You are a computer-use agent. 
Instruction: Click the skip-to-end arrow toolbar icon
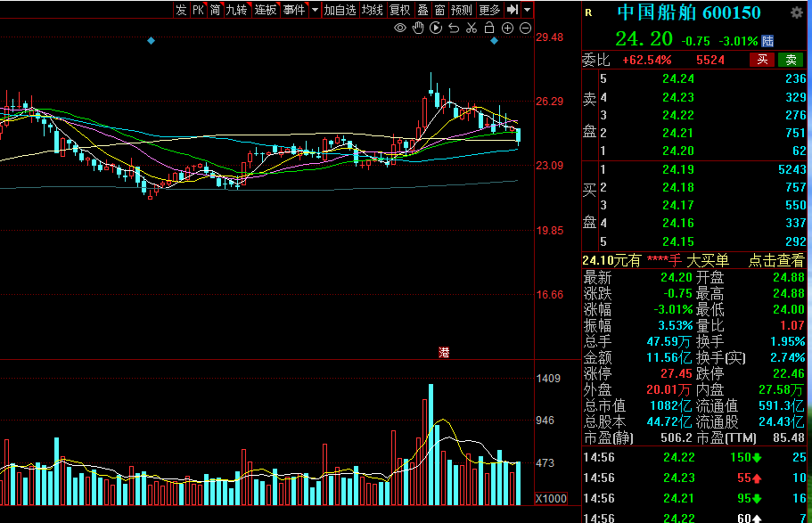click(x=513, y=10)
